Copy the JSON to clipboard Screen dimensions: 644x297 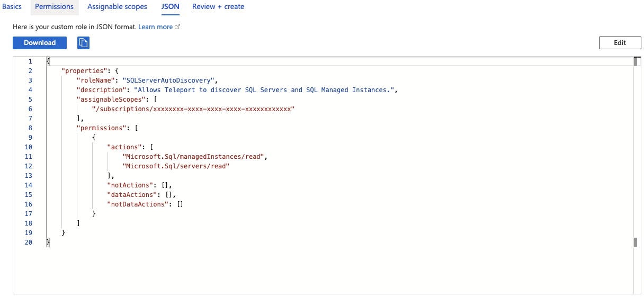tap(83, 43)
